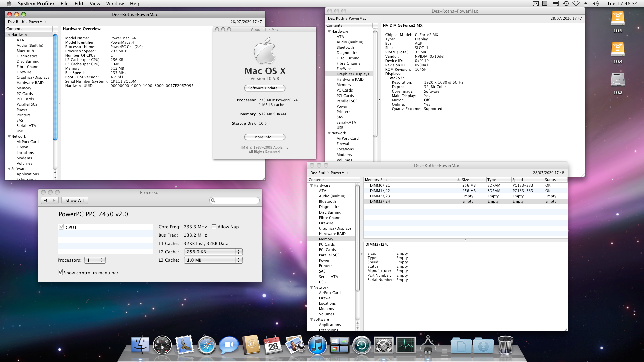Open the L3 Cache dropdown
Screen dimensions: 644x362
point(213,260)
